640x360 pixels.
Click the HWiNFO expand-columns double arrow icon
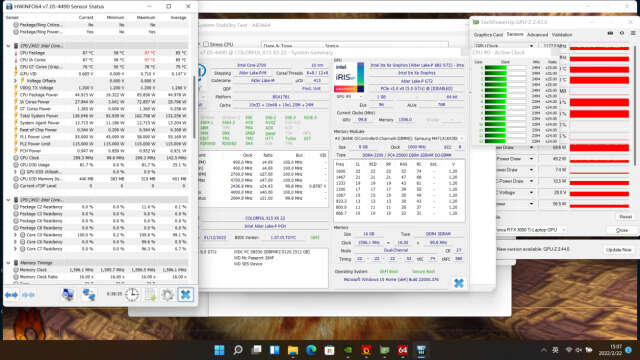11,295
